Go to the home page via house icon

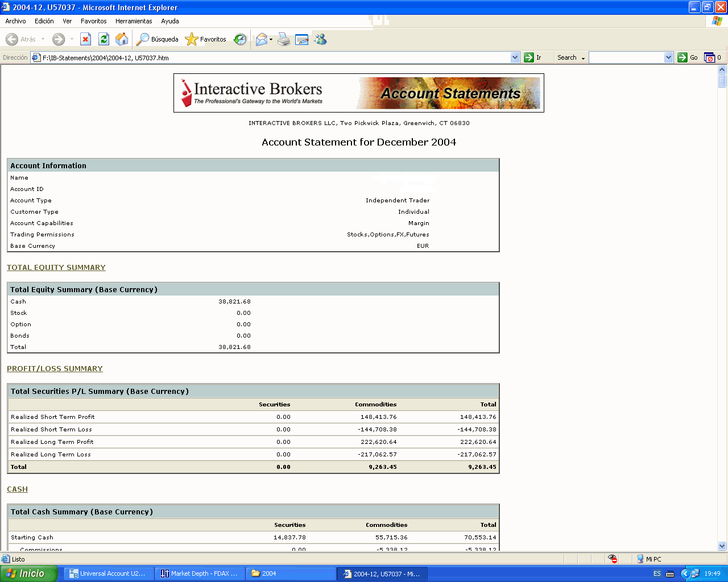tap(122, 39)
